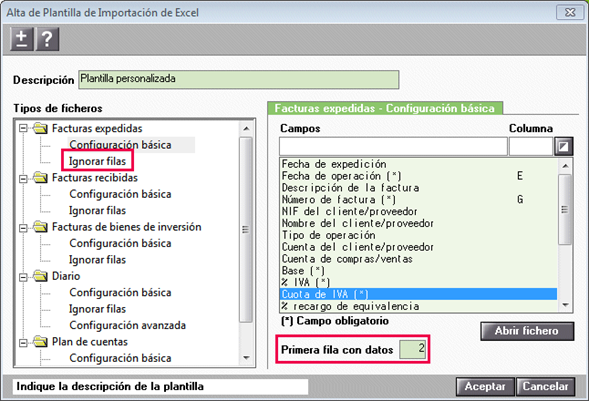
Task: Select '% IVA (*)' row
Action: [418, 282]
